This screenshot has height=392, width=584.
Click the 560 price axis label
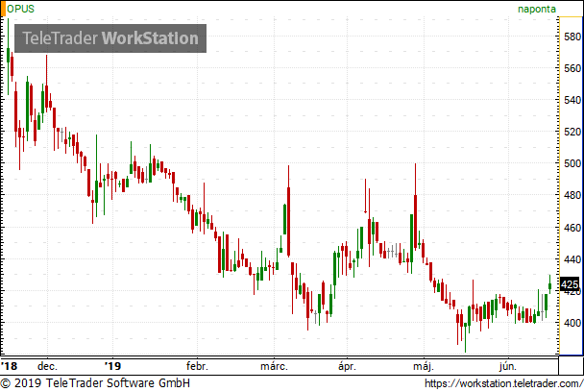pyautogui.click(x=572, y=68)
